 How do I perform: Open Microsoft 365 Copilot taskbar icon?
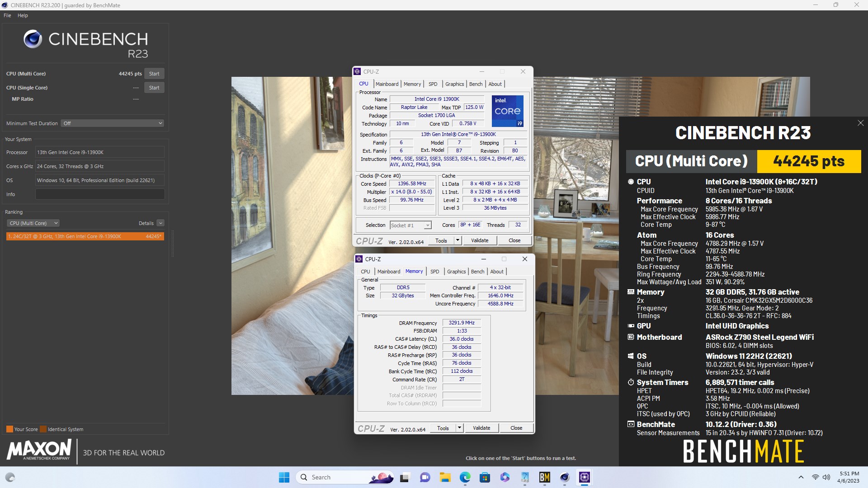(505, 477)
